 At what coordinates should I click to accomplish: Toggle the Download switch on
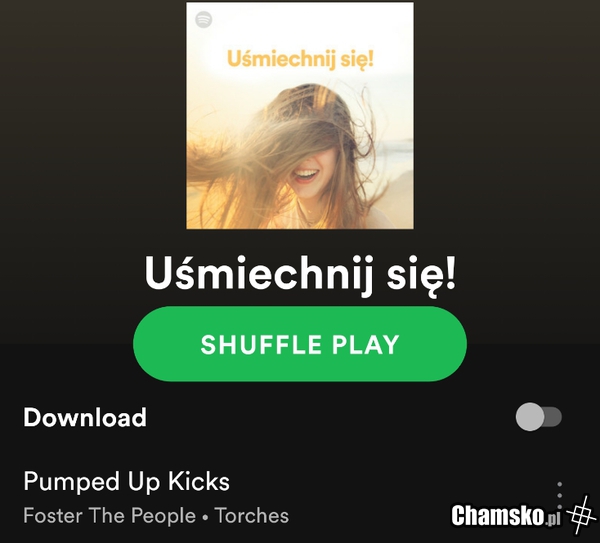point(539,417)
